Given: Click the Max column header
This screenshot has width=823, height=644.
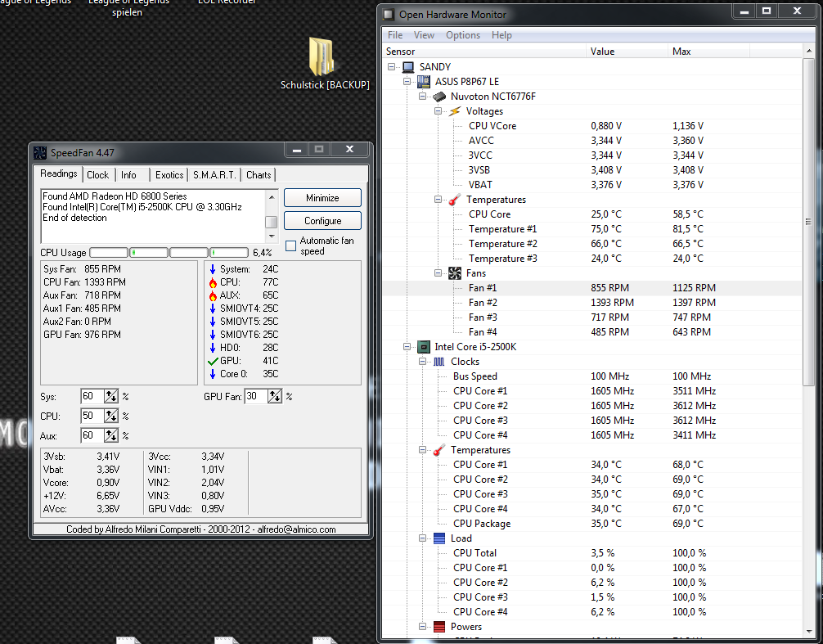Looking at the screenshot, I should [708, 52].
